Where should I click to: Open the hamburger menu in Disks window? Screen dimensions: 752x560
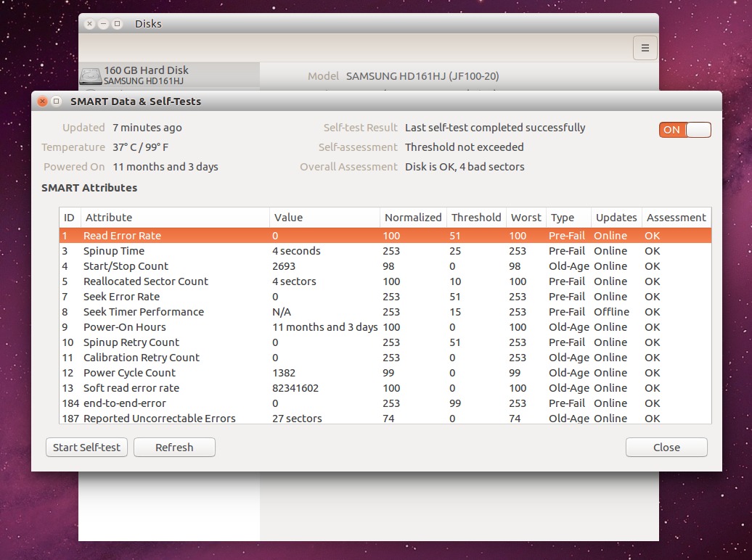[645, 48]
